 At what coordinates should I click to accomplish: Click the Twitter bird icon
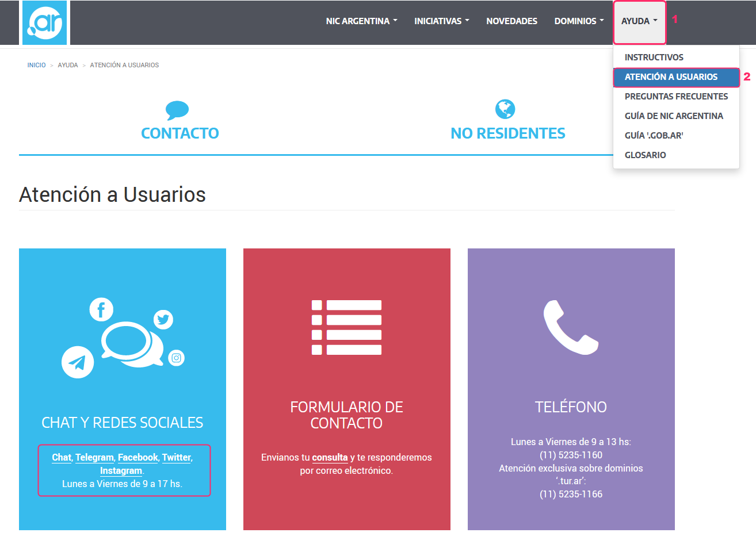click(x=163, y=319)
